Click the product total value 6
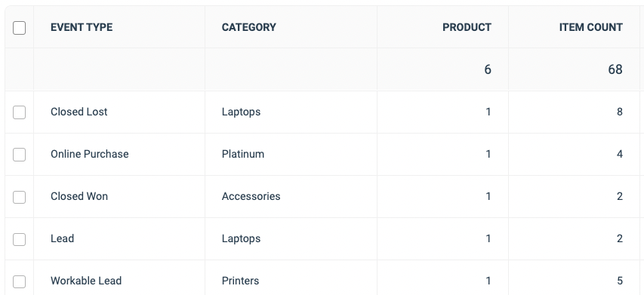Viewport: 644px width, 295px height. coord(488,69)
